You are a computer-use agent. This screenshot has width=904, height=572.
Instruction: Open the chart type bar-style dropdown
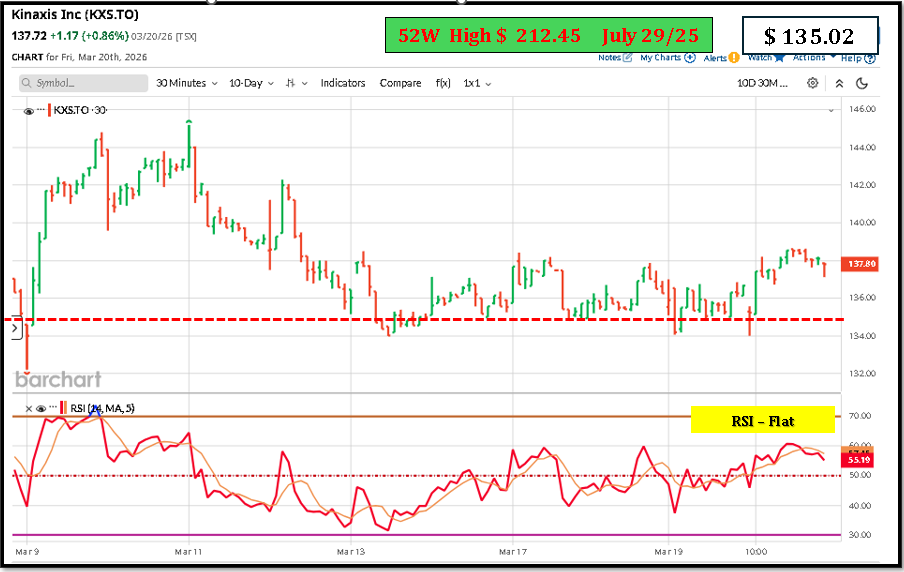tap(297, 83)
